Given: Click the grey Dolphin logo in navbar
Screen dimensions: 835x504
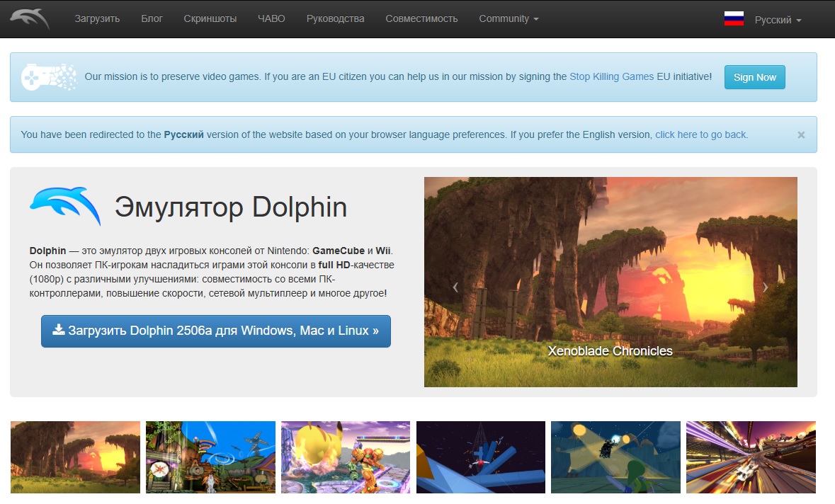Looking at the screenshot, I should click(x=30, y=18).
